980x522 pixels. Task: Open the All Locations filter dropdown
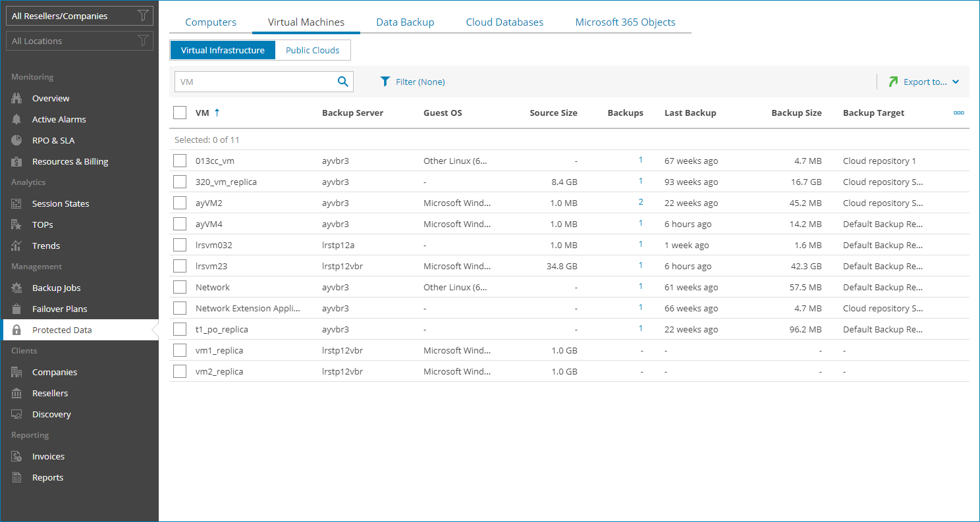[79, 41]
